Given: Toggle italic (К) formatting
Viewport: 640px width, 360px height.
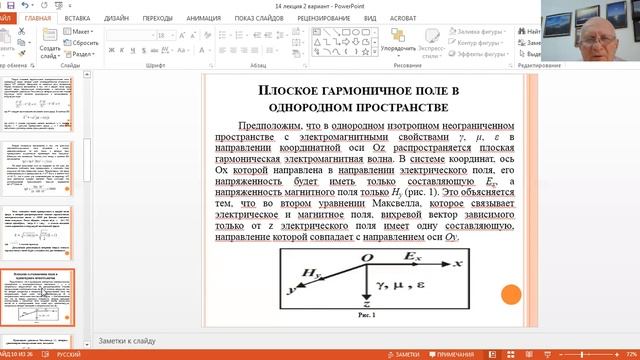Looking at the screenshot, I should (x=122, y=51).
